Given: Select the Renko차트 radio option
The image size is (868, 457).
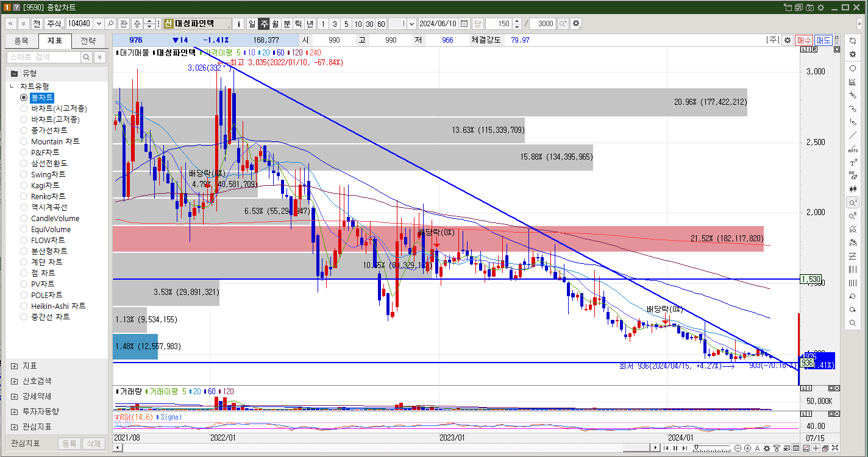Looking at the screenshot, I should click(x=24, y=196).
